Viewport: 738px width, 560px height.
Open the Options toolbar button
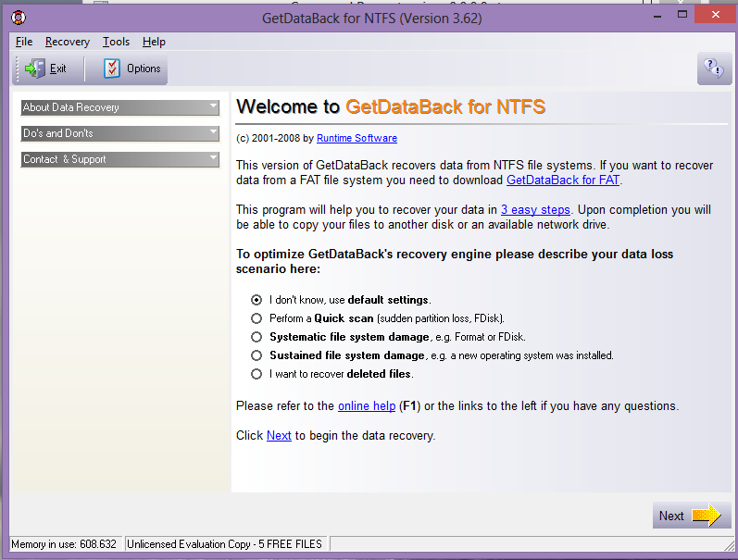132,68
